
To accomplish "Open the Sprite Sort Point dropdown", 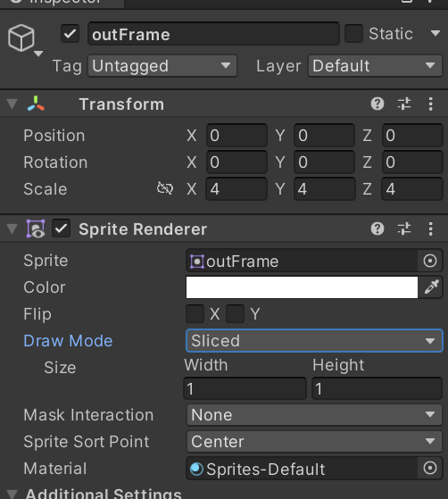I will pyautogui.click(x=314, y=442).
